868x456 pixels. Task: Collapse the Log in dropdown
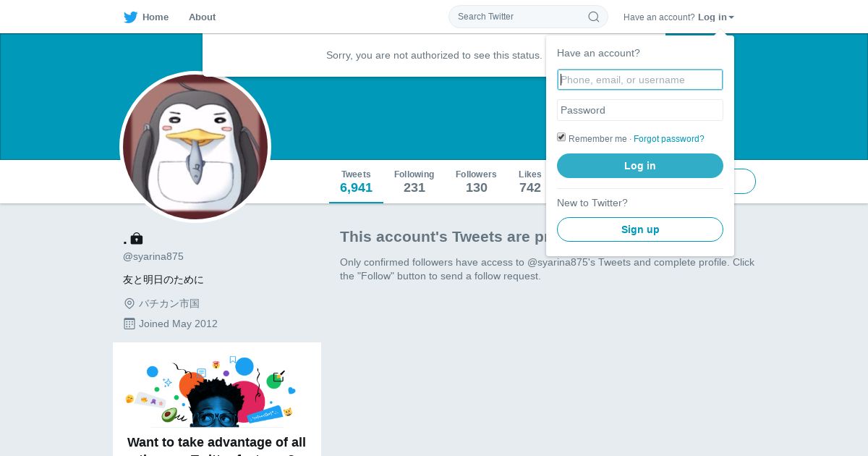pos(715,17)
